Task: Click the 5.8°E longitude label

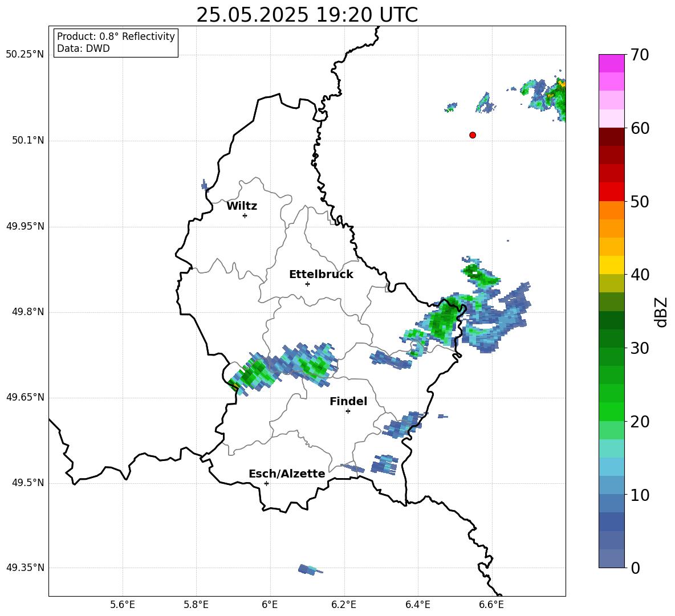Action: coord(196,605)
